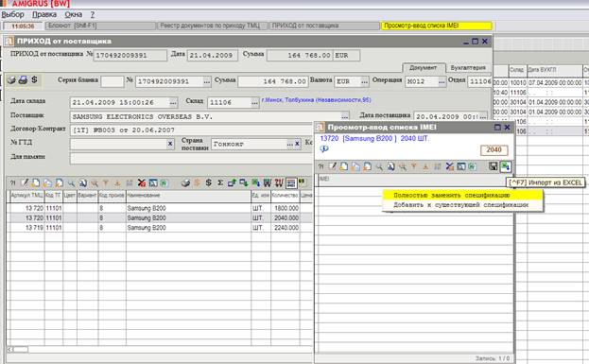Image resolution: width=589 pixels, height=364 pixels.
Task: Open the Поставщик selector button
Action: pos(344,116)
